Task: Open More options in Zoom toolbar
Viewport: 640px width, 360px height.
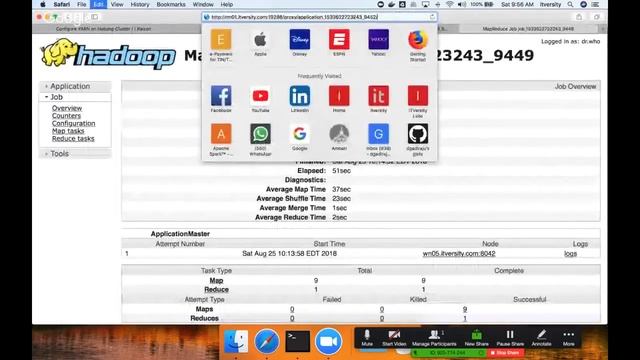Action: [569, 338]
